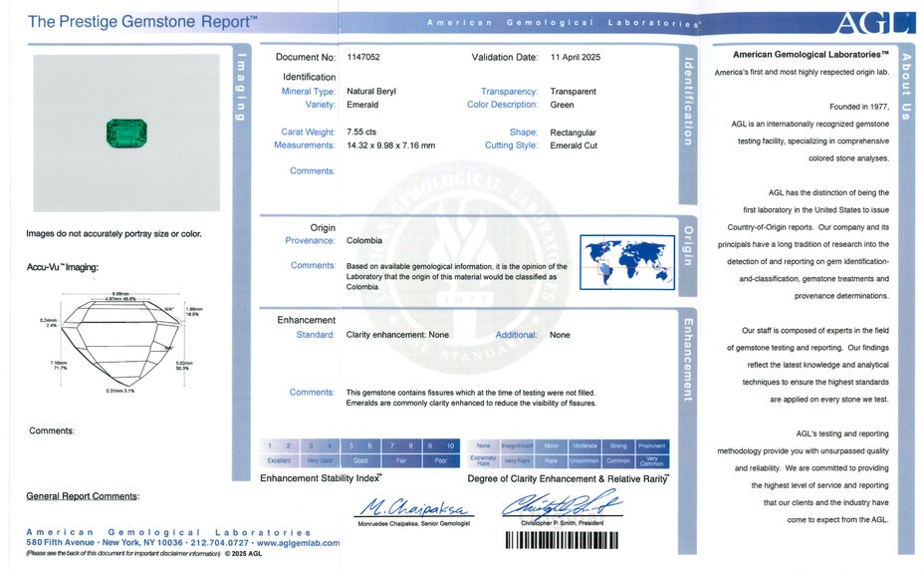This screenshot has height=570, width=924.
Task: Click the phone number 212.704.0727
Action: click(x=219, y=543)
